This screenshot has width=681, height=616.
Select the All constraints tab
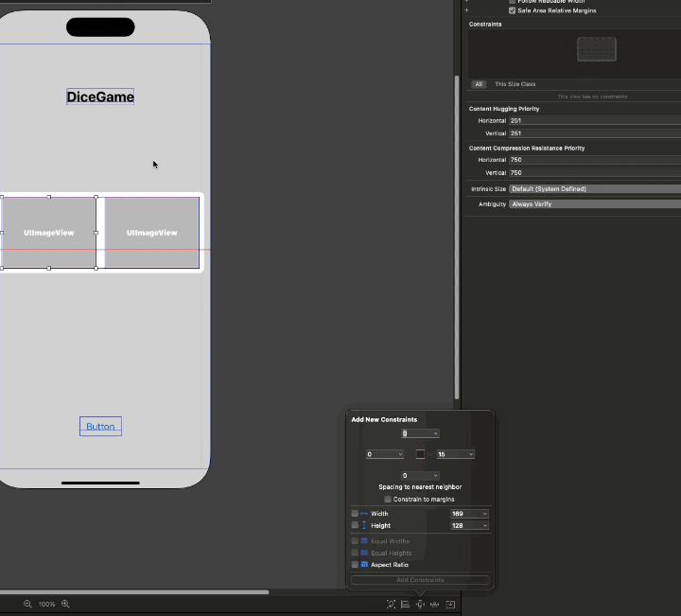(x=479, y=84)
